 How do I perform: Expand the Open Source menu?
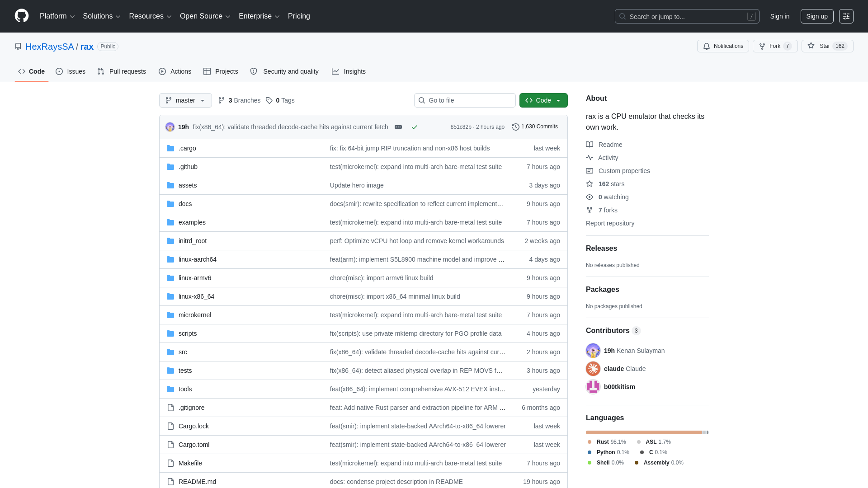tap(205, 16)
